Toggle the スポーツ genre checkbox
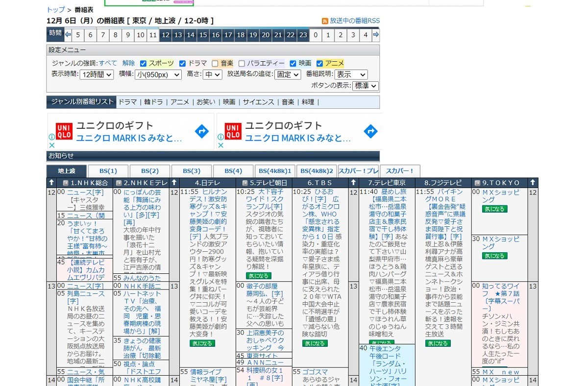Screen dimensions: 588x386 [x=144, y=63]
